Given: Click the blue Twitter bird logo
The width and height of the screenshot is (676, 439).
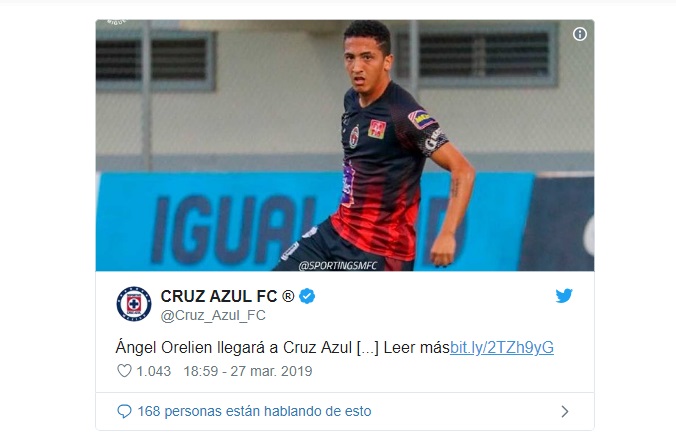Looking at the screenshot, I should point(564,296).
